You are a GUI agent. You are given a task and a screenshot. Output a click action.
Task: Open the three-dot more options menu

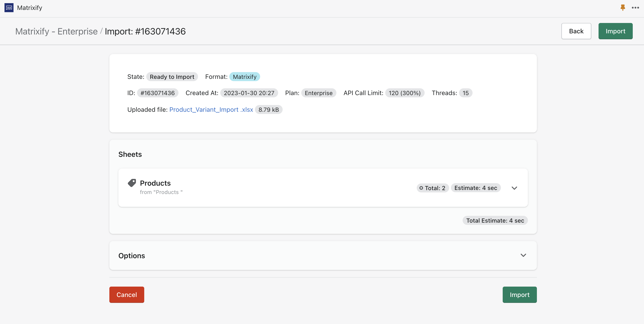635,7
